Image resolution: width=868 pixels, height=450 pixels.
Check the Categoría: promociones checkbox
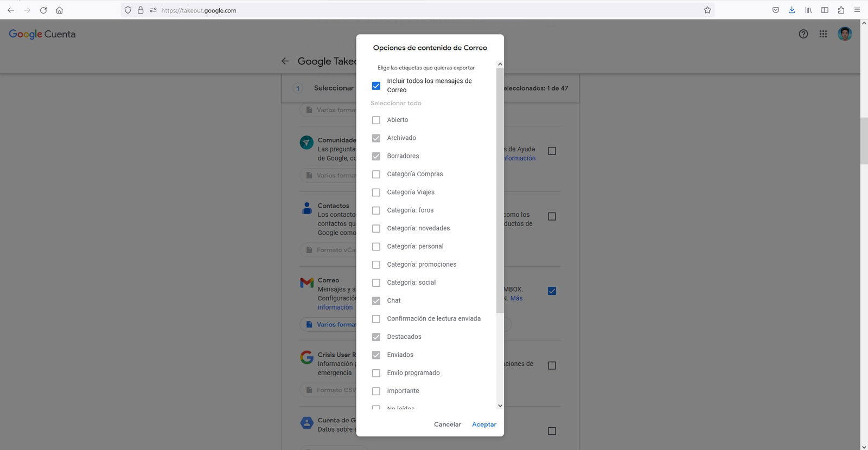(x=376, y=265)
